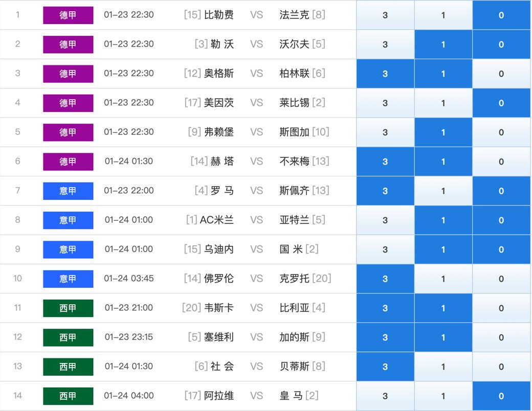Open team 柏林联 in match 3
This screenshot has width=532, height=411.
tap(294, 73)
